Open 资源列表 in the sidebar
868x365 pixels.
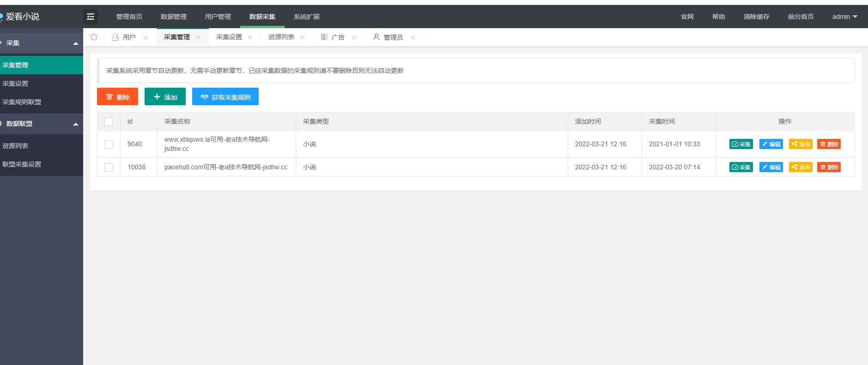15,146
